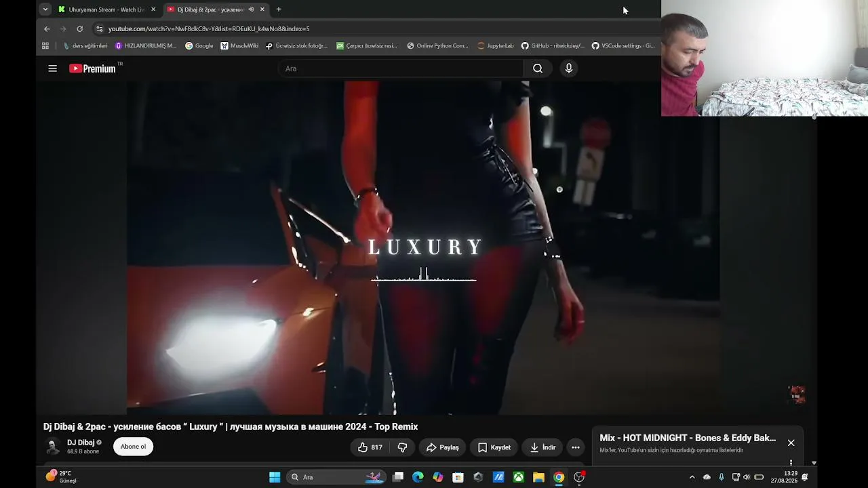Image resolution: width=868 pixels, height=488 pixels.
Task: Go forward in browser history
Action: coord(63,28)
